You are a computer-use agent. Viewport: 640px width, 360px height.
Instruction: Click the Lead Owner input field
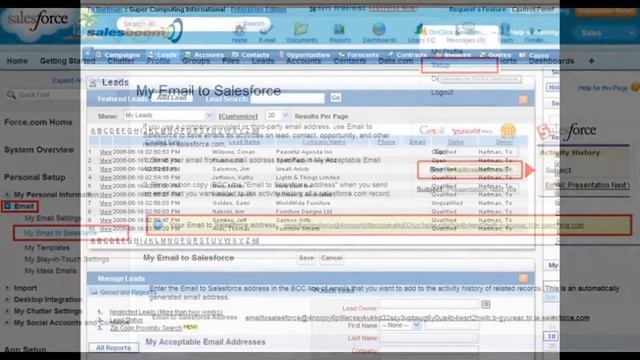[429, 304]
